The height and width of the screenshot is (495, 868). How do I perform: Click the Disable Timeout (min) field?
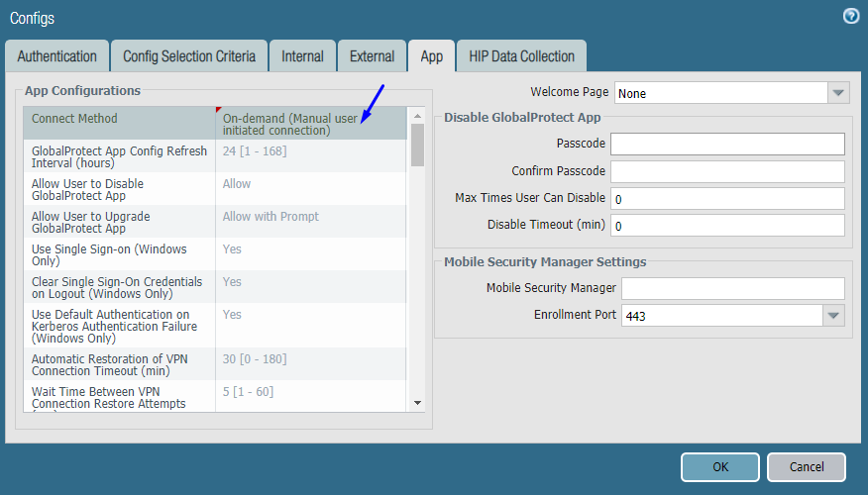point(727,225)
